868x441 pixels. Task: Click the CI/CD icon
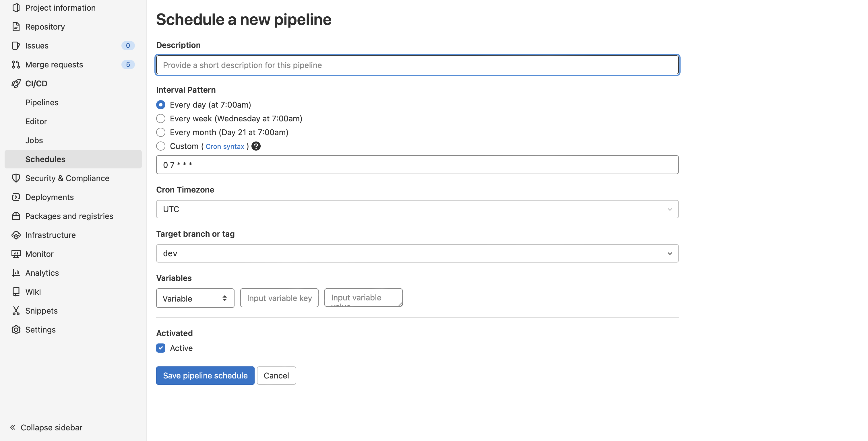pyautogui.click(x=15, y=83)
